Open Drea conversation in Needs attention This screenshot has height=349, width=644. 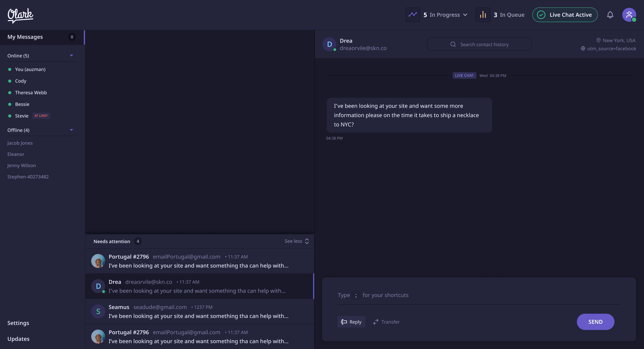point(200,286)
